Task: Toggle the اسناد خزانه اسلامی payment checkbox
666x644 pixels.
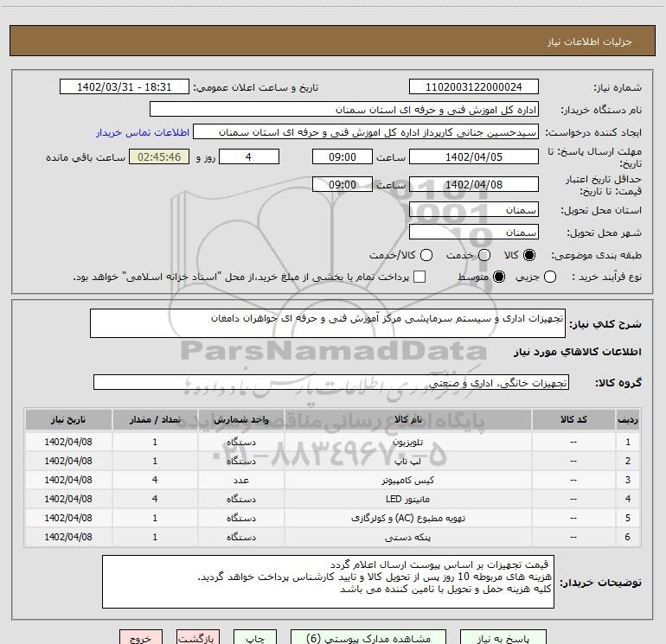Action: click(419, 277)
